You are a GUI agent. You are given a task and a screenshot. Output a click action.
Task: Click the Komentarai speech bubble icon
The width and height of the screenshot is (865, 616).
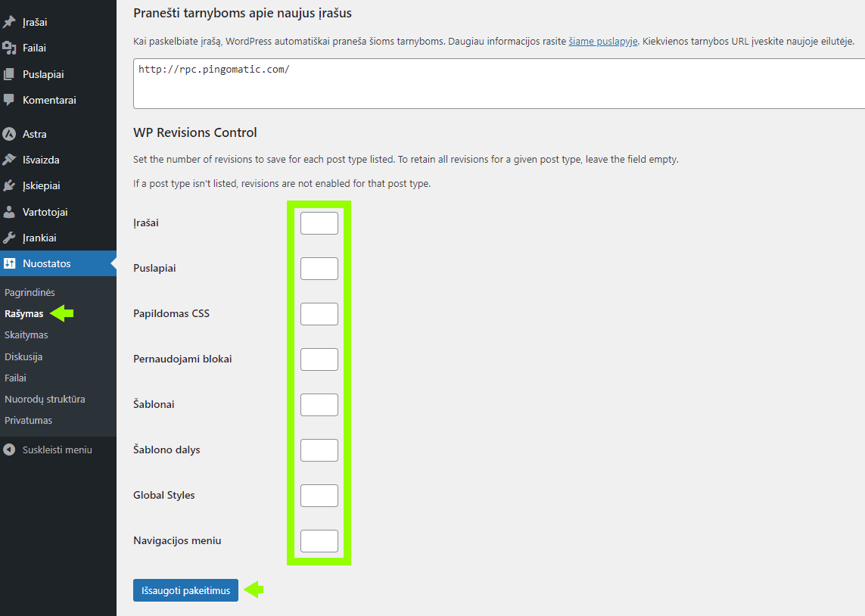[9, 100]
